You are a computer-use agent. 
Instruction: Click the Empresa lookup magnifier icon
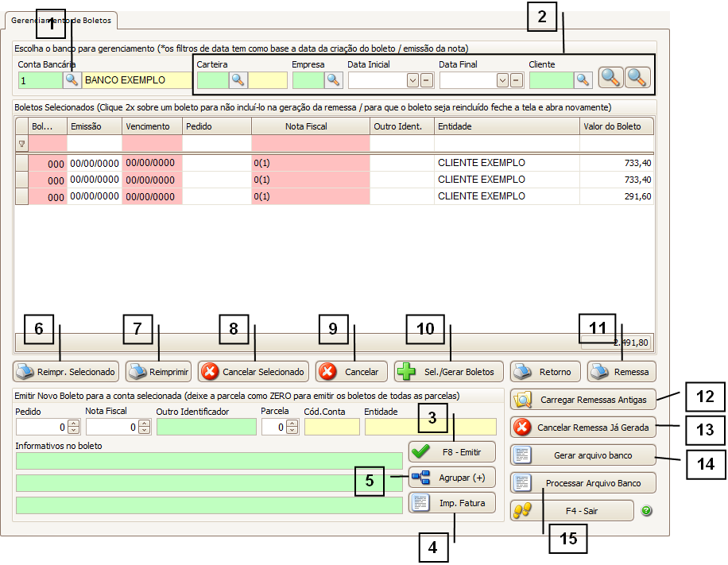[x=333, y=79]
